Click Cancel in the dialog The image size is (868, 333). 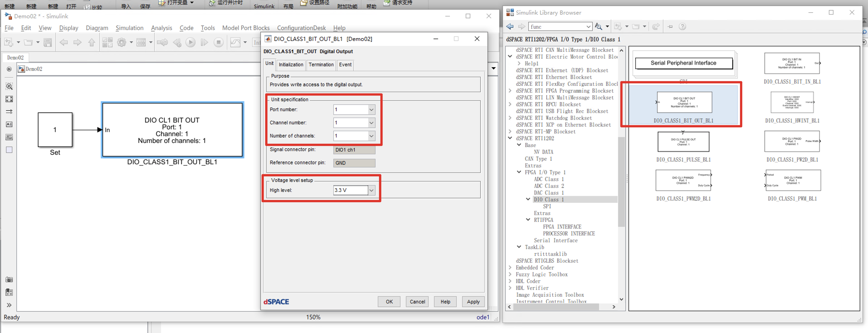pos(417,302)
